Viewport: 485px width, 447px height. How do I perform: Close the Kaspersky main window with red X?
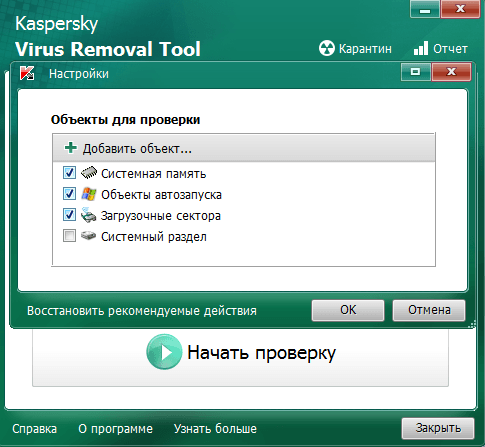point(460,9)
